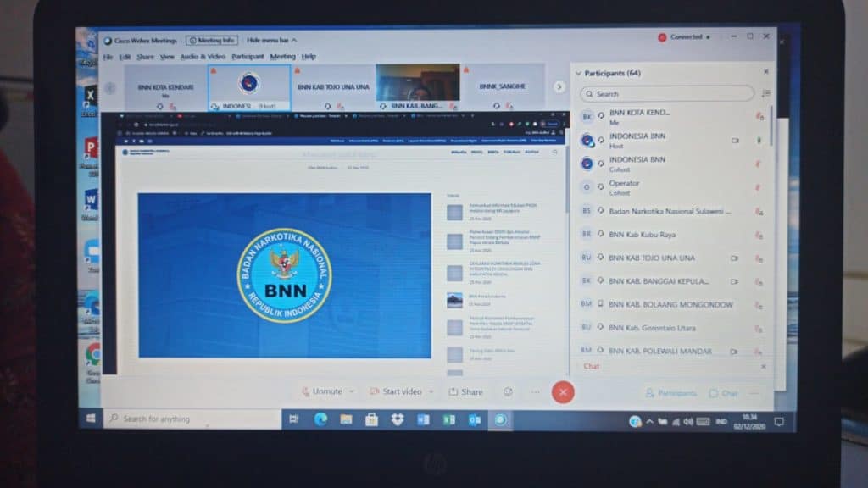Viewport: 868px width, 488px height.
Task: Click video camera icon on INDONESIA BNN Host row
Action: [735, 141]
